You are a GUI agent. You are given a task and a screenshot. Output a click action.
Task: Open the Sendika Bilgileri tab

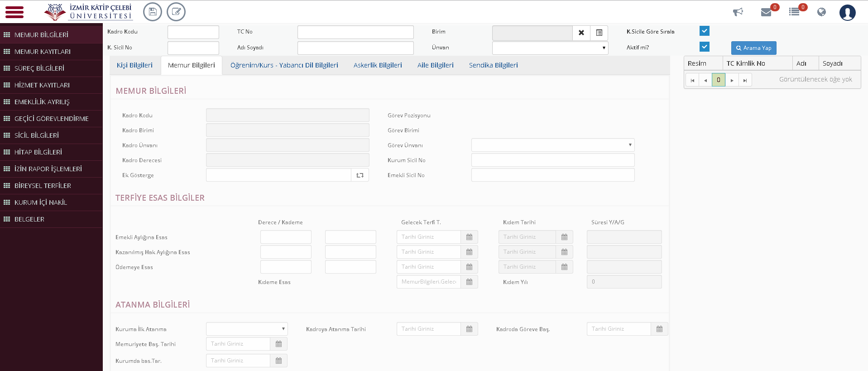pos(494,65)
